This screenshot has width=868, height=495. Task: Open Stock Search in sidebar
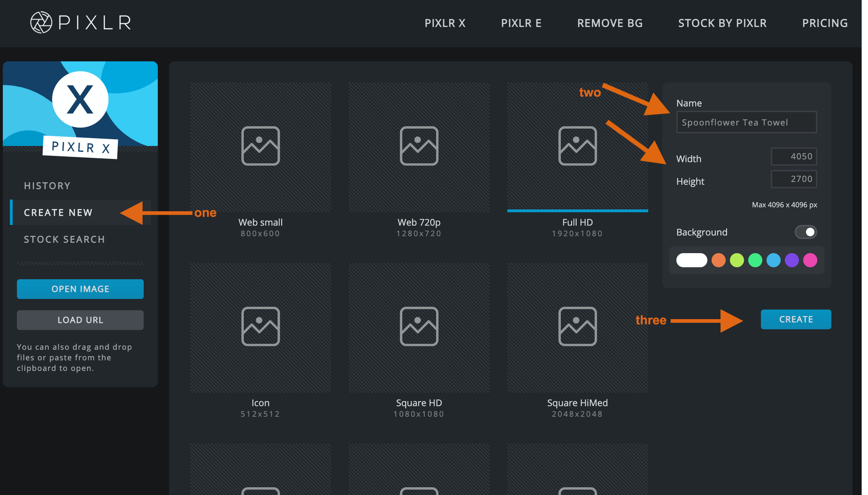(x=64, y=239)
